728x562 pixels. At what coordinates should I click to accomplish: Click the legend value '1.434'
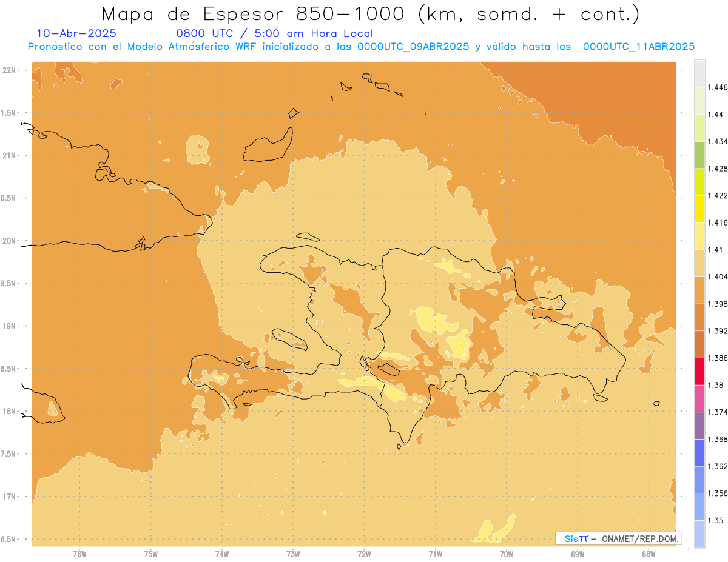717,141
